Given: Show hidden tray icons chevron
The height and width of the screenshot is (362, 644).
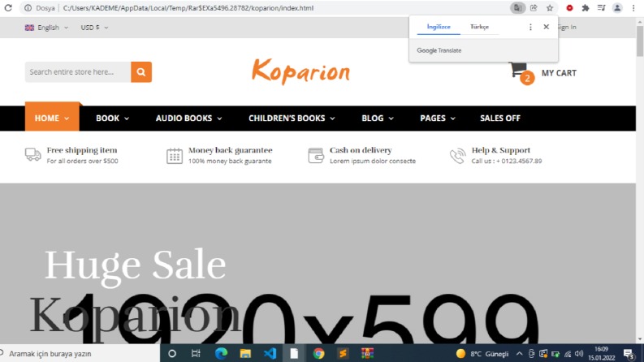Looking at the screenshot, I should (x=519, y=354).
